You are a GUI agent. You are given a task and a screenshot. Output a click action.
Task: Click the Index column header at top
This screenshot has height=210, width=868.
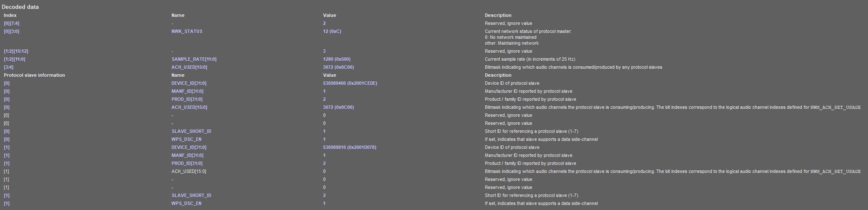tap(10, 16)
